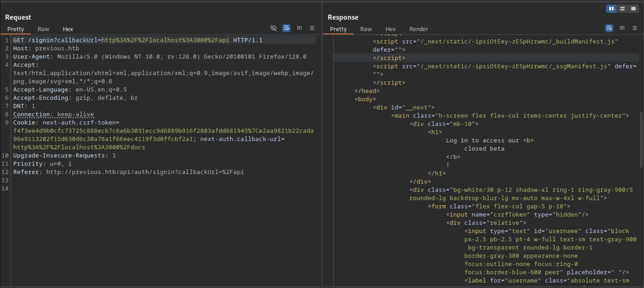Click the form class flex-col line
Viewport: 644px width, 288px height.
coord(499,206)
